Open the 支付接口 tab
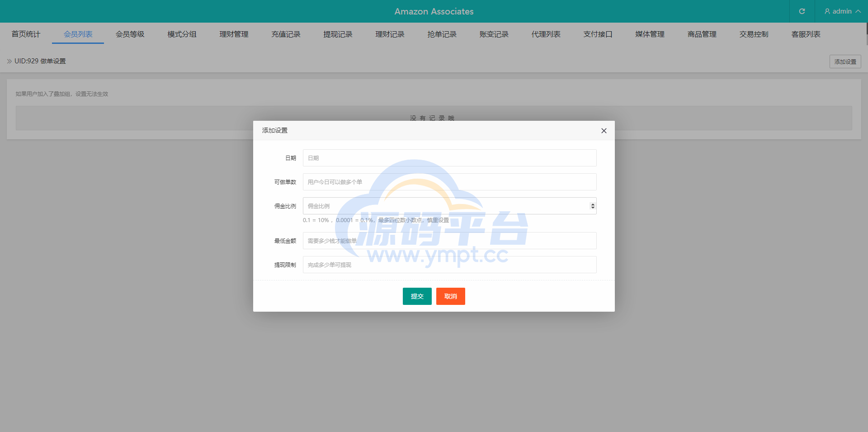Image resolution: width=868 pixels, height=432 pixels. coord(598,34)
